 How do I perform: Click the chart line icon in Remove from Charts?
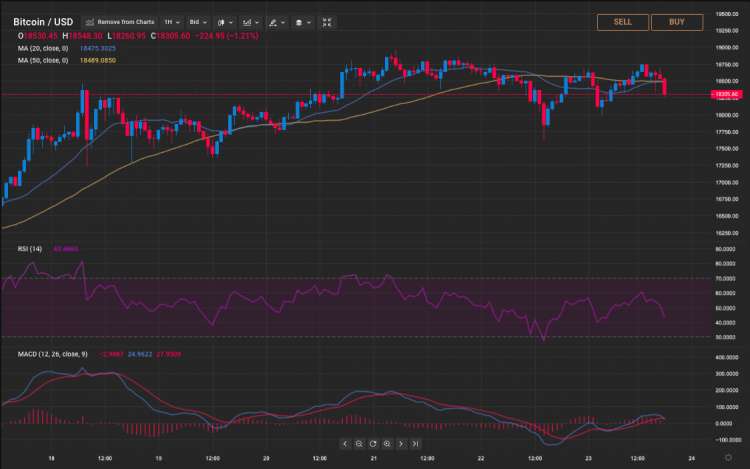(x=89, y=22)
